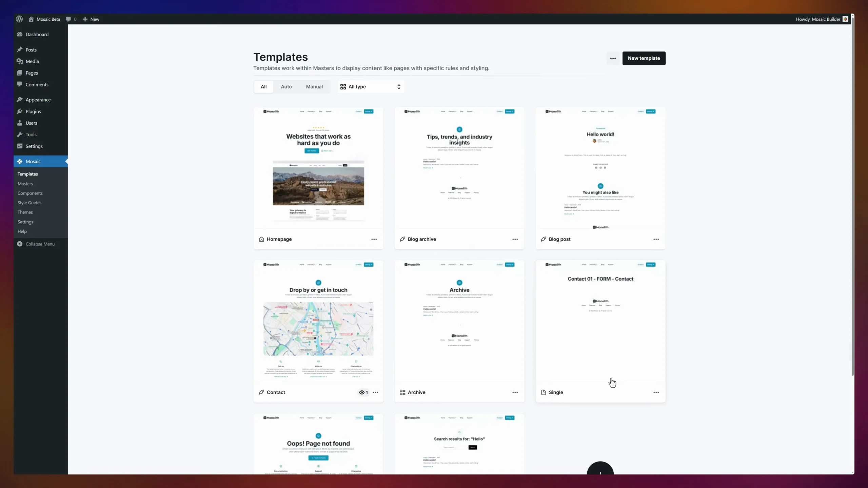Open the Masters submenu item

[25, 184]
